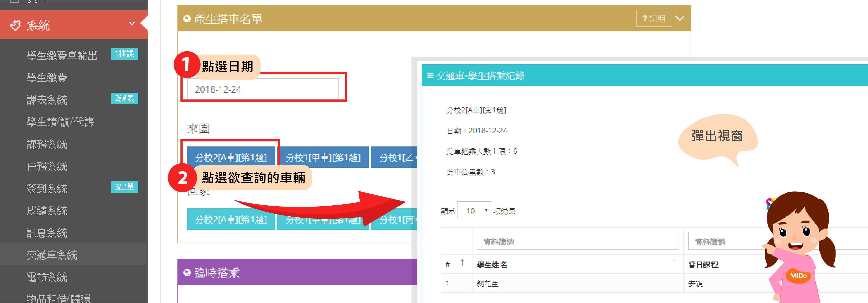Select 來園 分校1[甲車][第1趟] button
The width and height of the screenshot is (868, 303).
(323, 157)
